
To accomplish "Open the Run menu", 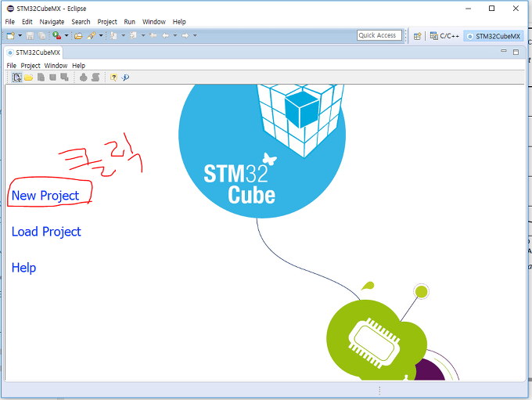I will [130, 22].
